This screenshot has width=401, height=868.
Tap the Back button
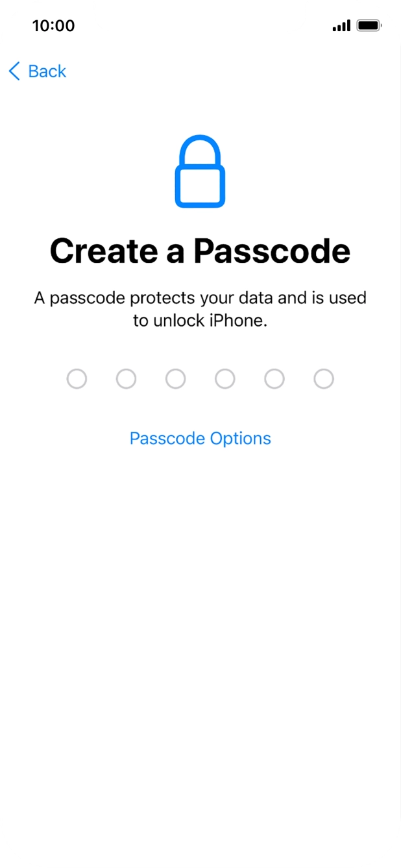pos(36,71)
